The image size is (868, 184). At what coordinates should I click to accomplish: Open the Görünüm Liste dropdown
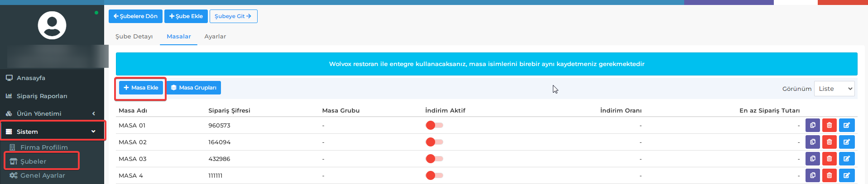pos(834,89)
